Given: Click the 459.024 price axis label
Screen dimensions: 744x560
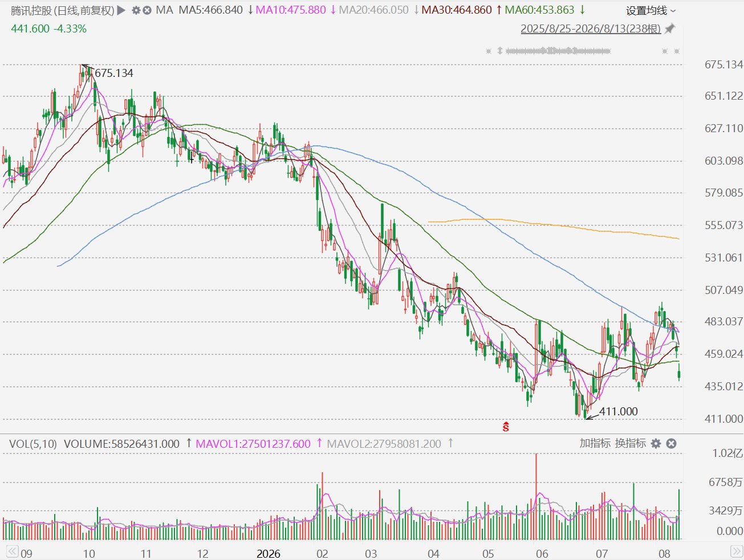Looking at the screenshot, I should tap(723, 354).
